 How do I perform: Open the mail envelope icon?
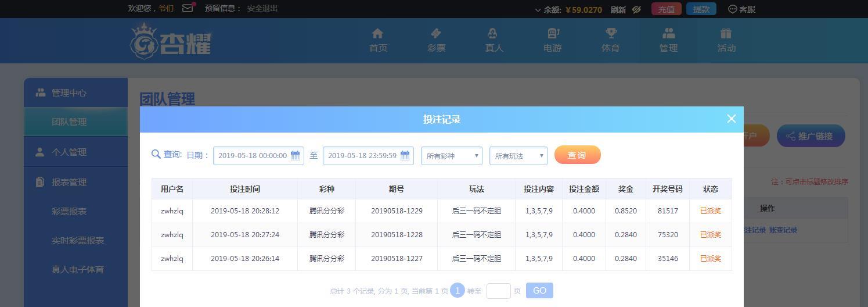coord(188,8)
